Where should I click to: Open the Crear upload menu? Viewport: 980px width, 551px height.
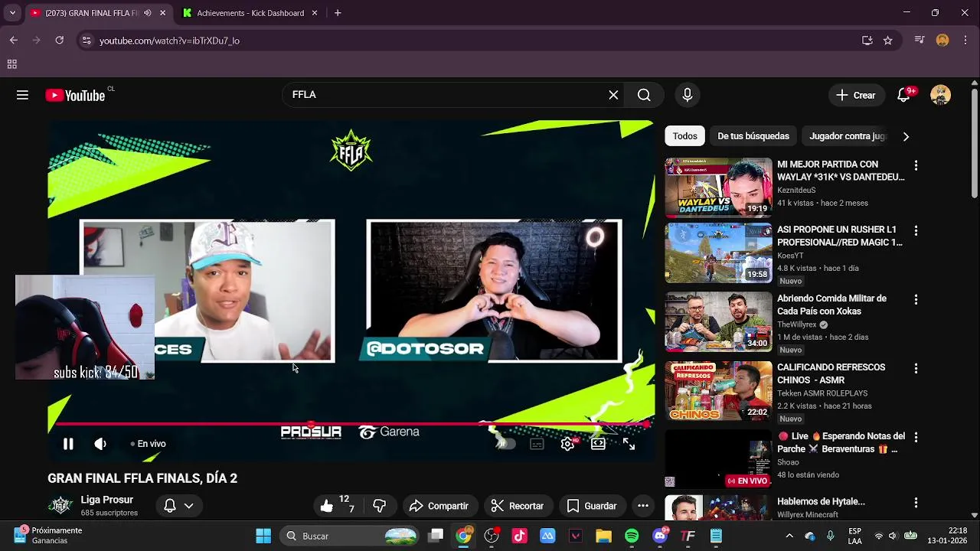[856, 95]
